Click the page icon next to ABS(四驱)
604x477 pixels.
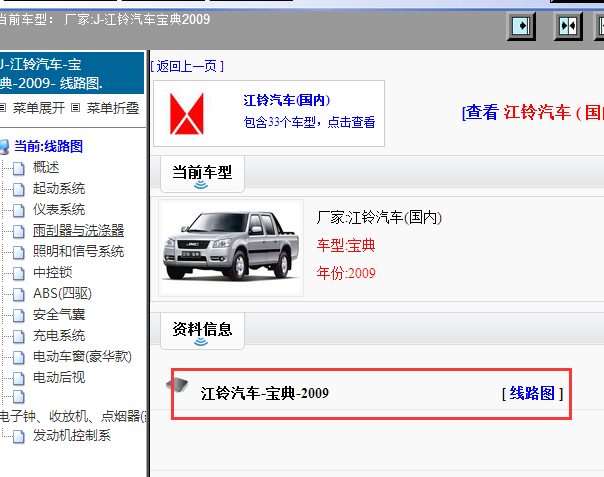[x=18, y=294]
